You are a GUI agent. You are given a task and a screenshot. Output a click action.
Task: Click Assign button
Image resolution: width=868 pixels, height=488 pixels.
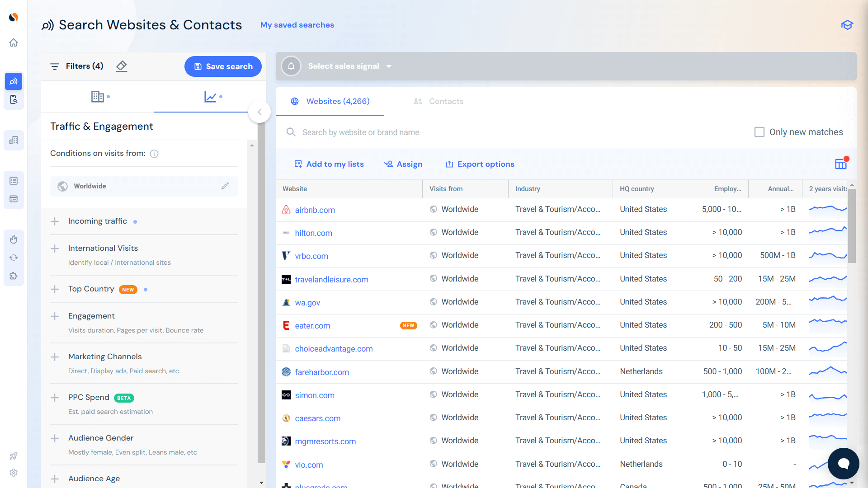403,164
